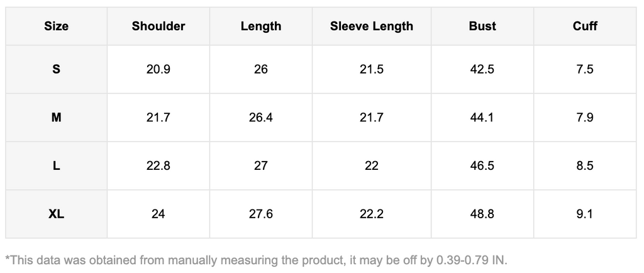Select the 48.8 bust value for XL

(x=482, y=214)
